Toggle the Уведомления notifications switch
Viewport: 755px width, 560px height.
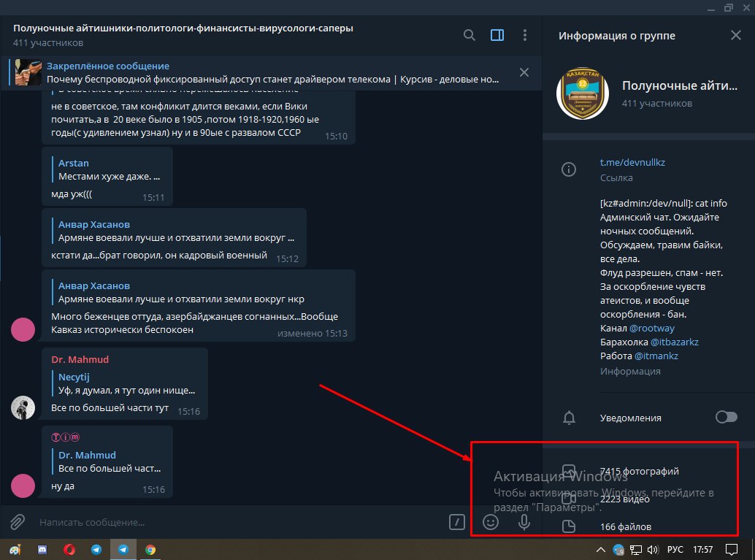(726, 417)
